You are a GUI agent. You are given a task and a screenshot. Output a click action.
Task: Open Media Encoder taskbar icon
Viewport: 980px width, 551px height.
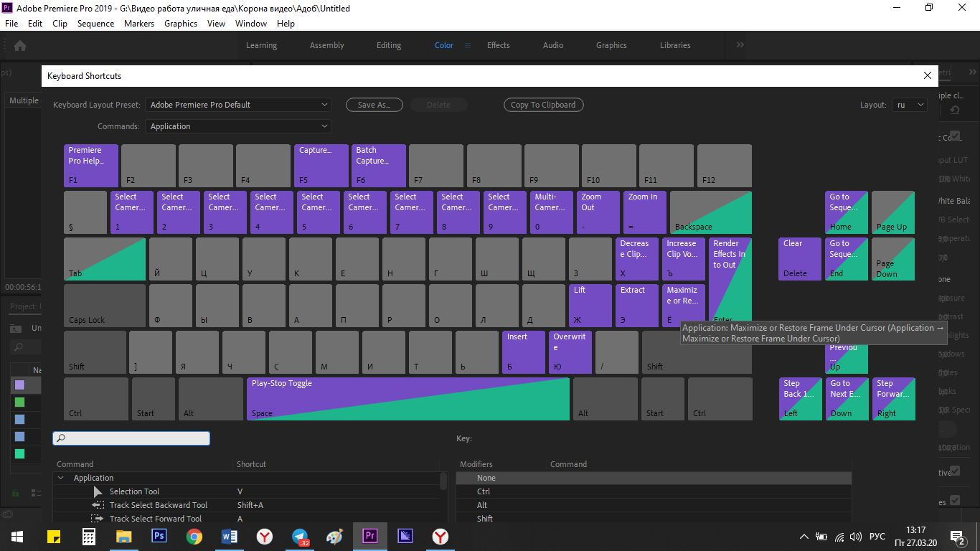[x=405, y=536]
